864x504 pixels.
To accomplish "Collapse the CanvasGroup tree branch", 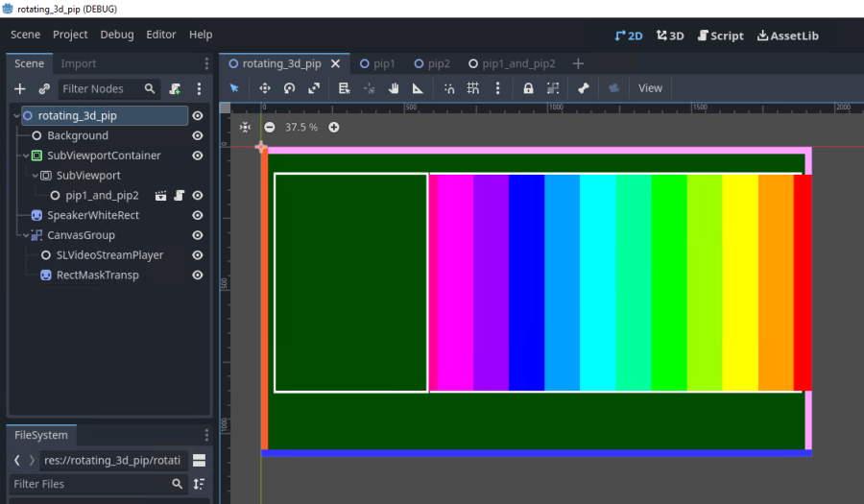I will pos(25,235).
